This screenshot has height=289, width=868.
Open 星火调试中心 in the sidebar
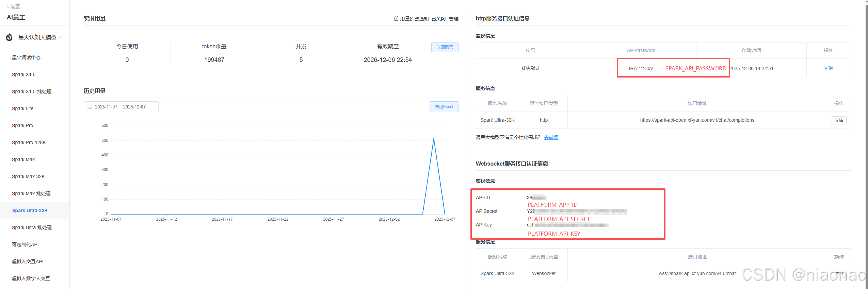(26, 57)
